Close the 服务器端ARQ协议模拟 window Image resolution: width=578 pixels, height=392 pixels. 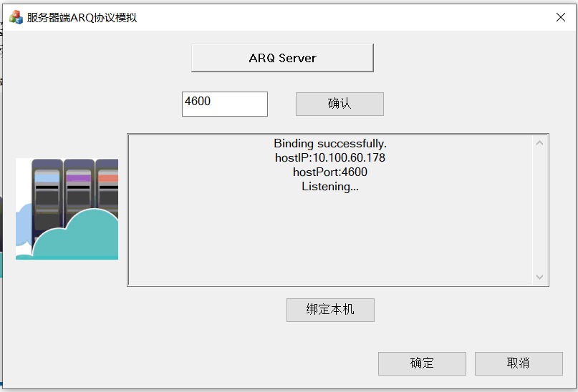tap(561, 17)
